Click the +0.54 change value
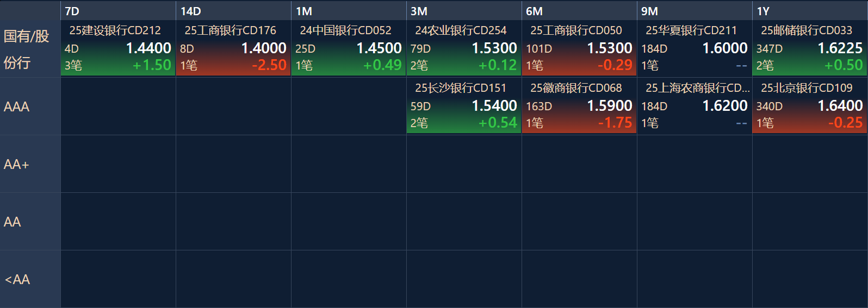Screen dimensions: 868x308 [498, 123]
